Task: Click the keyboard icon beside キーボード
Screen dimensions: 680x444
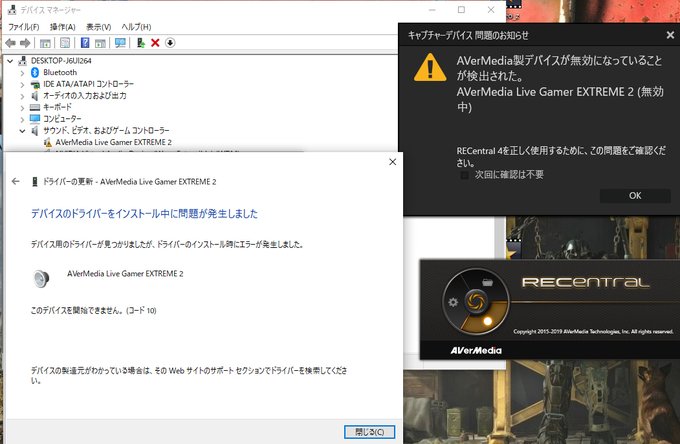Action: coord(35,108)
